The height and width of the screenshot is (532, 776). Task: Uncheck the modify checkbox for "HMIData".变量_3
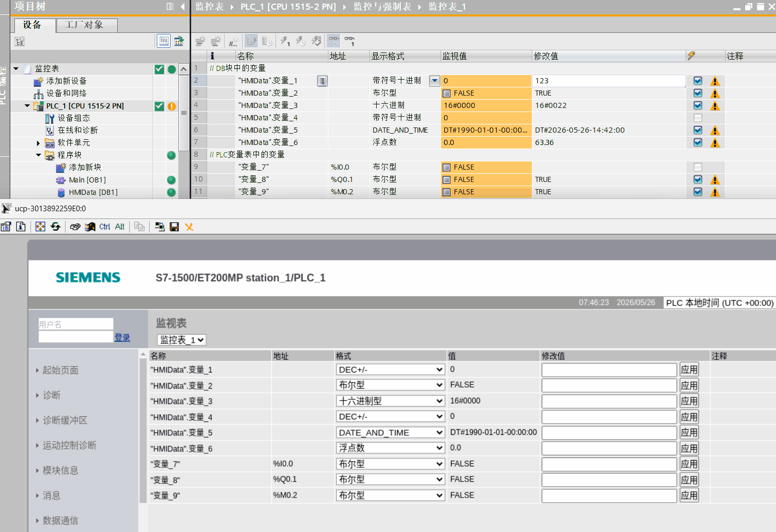coord(697,105)
